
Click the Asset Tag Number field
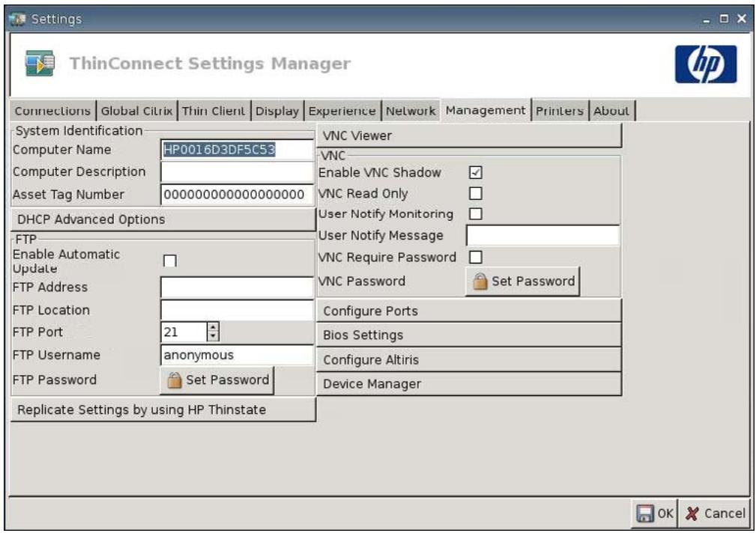(237, 195)
